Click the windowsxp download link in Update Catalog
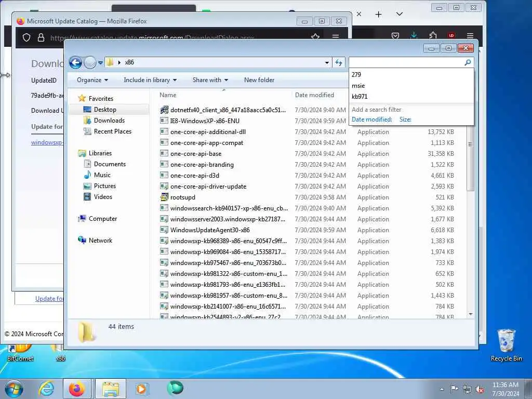 [47, 142]
